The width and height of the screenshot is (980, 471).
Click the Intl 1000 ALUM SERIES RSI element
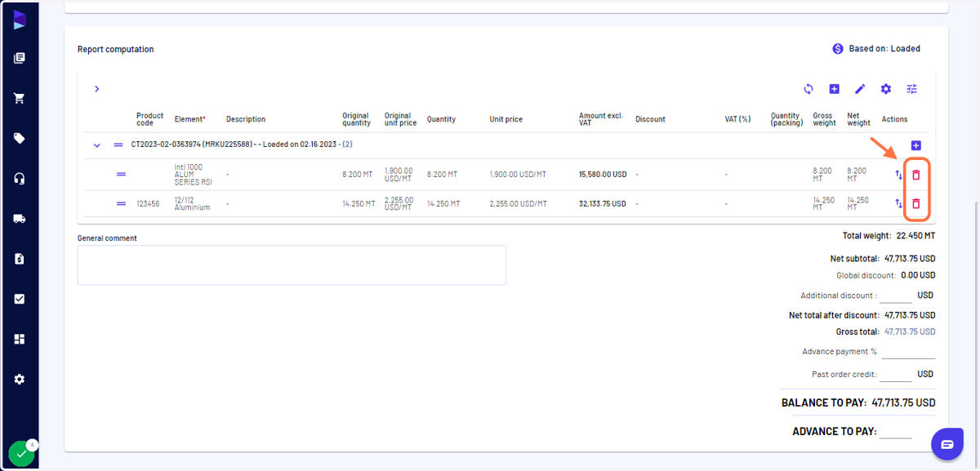pos(193,175)
